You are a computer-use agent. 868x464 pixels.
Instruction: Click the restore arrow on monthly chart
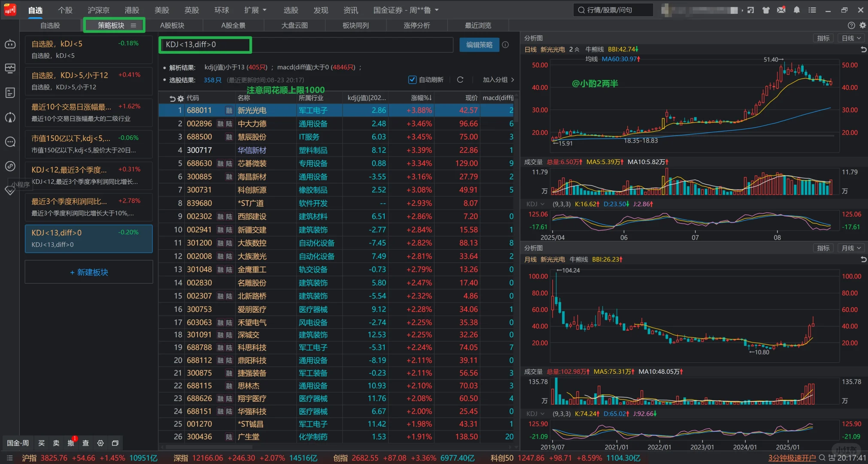863,259
